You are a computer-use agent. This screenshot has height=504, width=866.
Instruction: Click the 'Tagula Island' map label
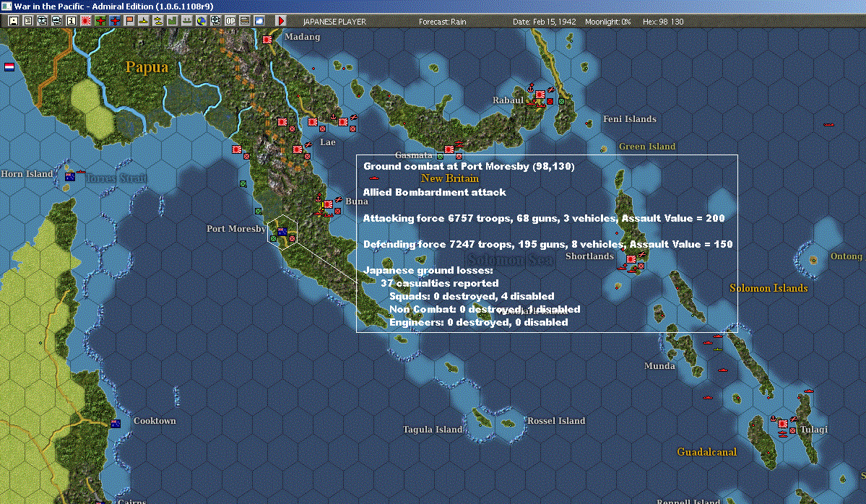coord(433,430)
